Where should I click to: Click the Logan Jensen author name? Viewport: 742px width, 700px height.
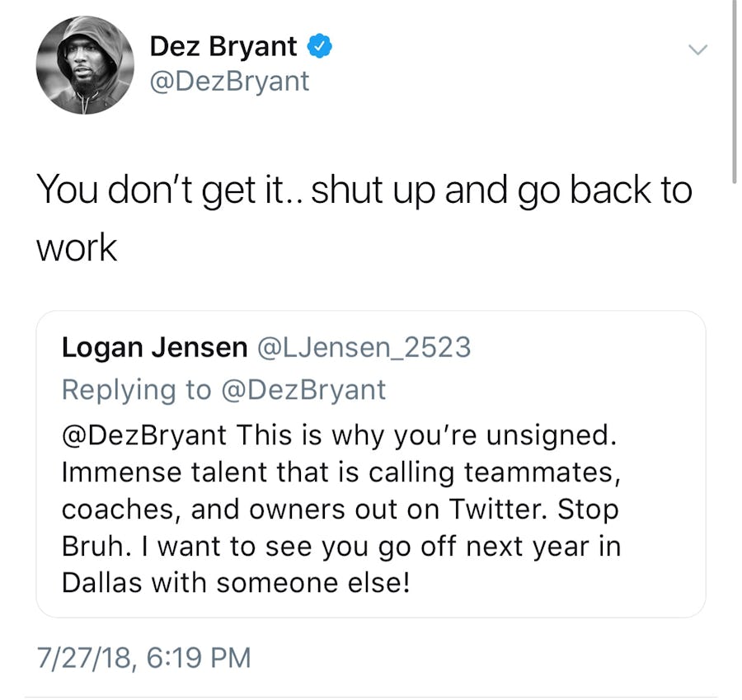coord(154,348)
